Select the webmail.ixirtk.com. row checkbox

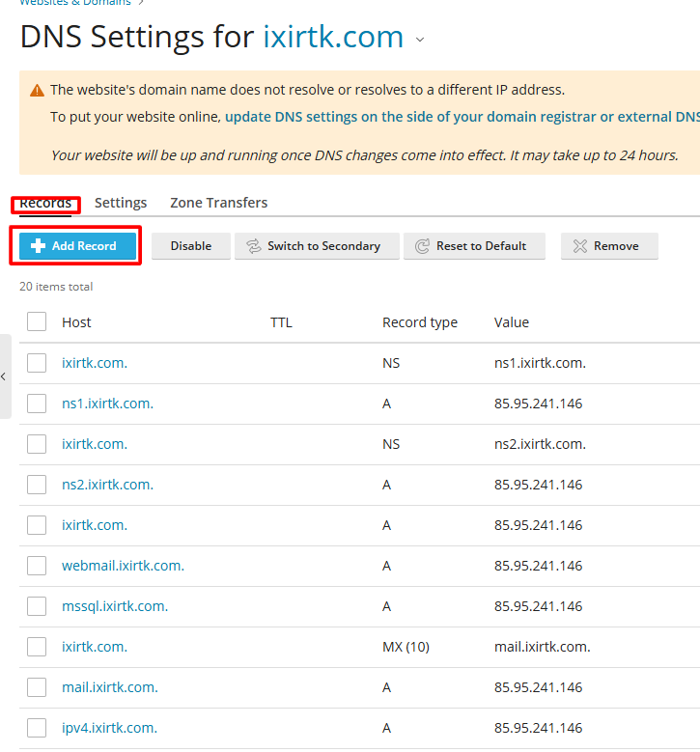point(37,566)
